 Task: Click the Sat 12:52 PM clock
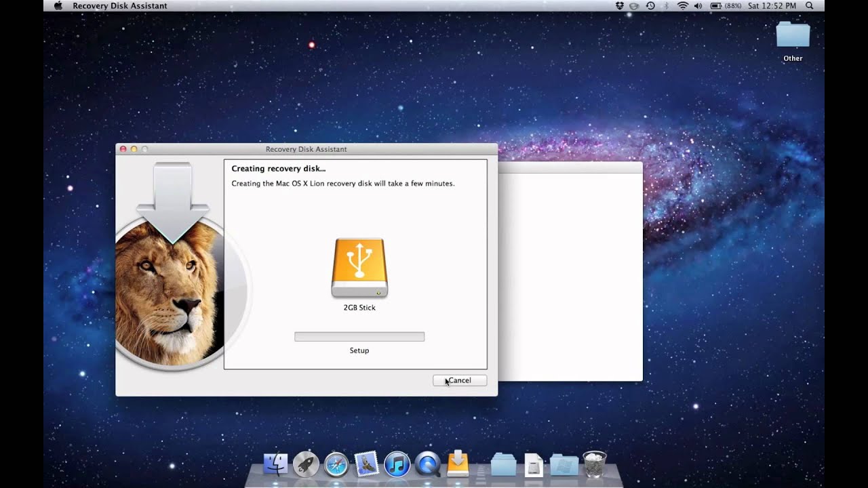[x=772, y=5]
